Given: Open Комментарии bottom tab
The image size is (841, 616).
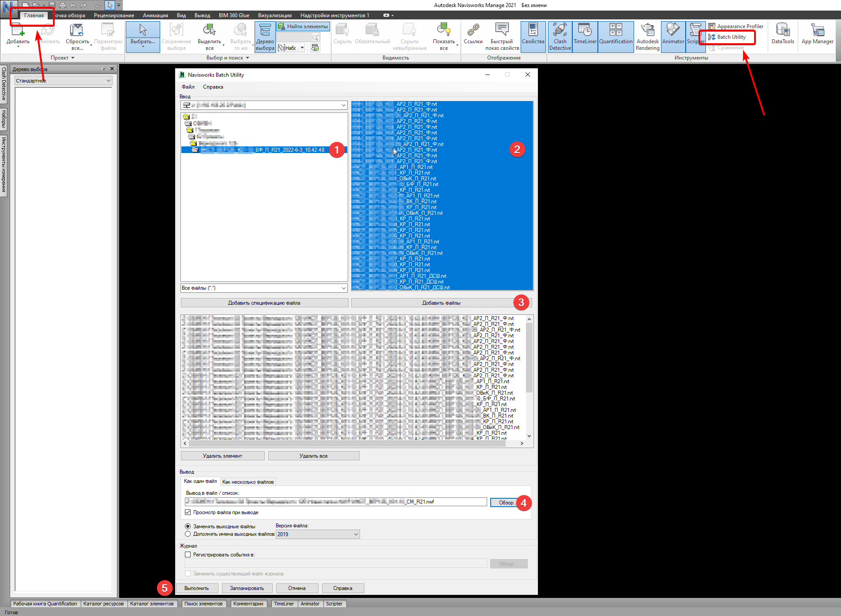Looking at the screenshot, I should click(248, 604).
